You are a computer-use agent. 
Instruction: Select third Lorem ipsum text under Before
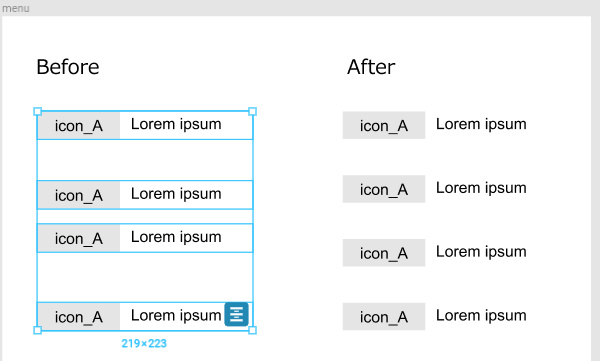[176, 237]
